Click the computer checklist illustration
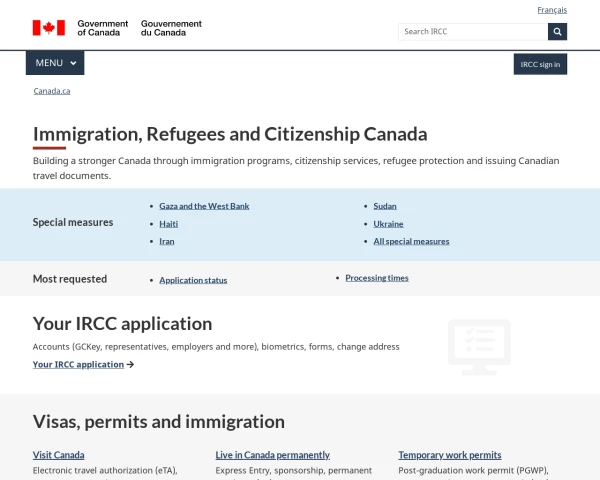Screen dimensions: 600x480 pos(479,347)
